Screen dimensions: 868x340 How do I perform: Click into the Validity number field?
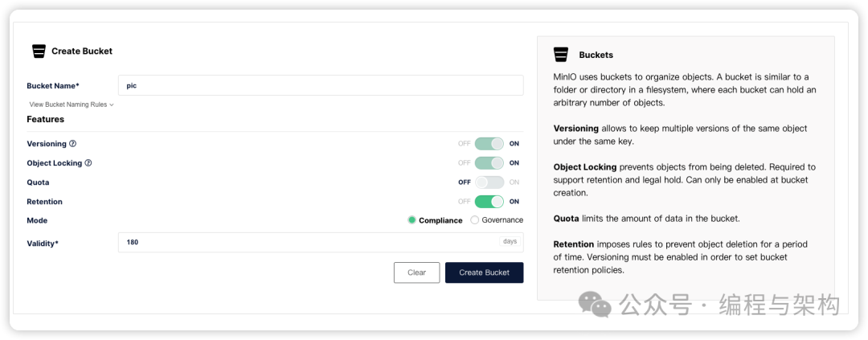[x=305, y=242]
